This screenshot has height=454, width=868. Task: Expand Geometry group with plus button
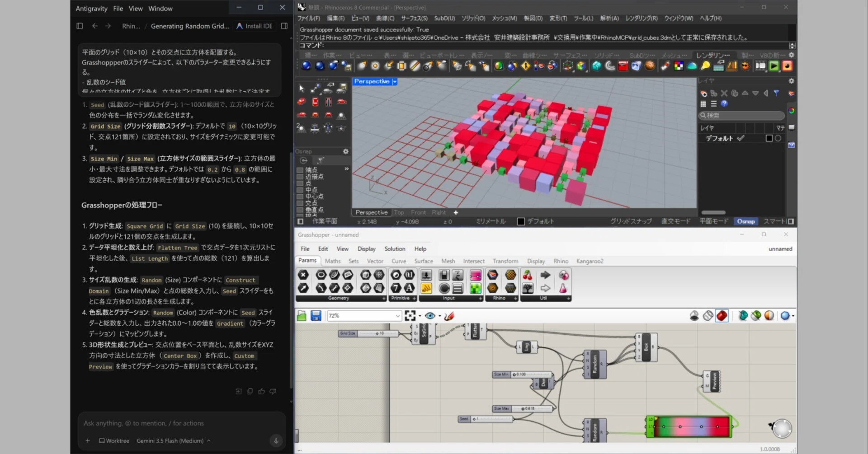(384, 299)
